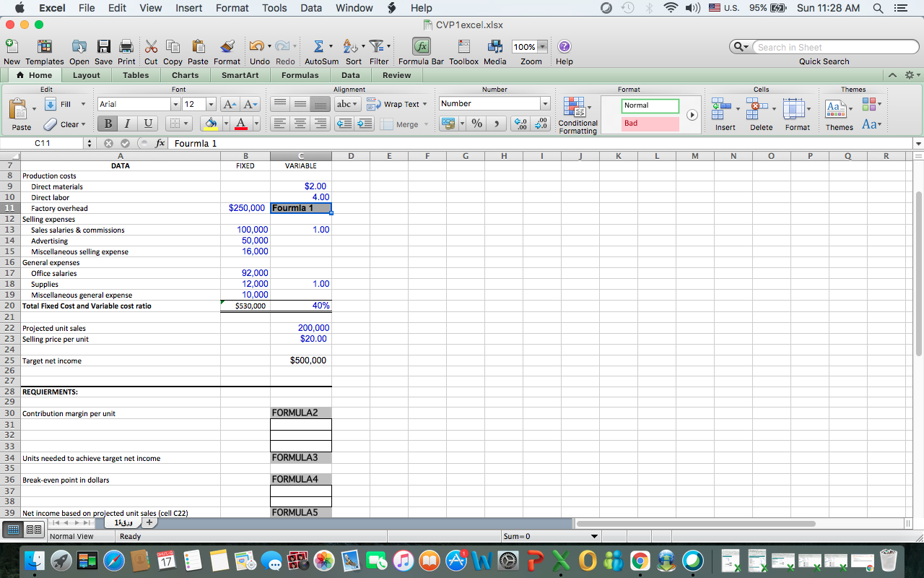
Task: Open the Zoom percentage dropdown
Action: pyautogui.click(x=543, y=46)
